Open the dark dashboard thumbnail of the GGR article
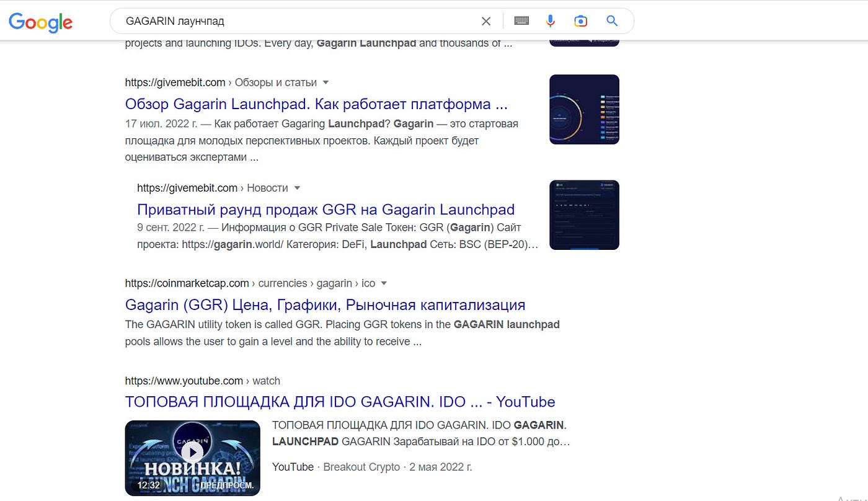This screenshot has height=501, width=868. 583,215
